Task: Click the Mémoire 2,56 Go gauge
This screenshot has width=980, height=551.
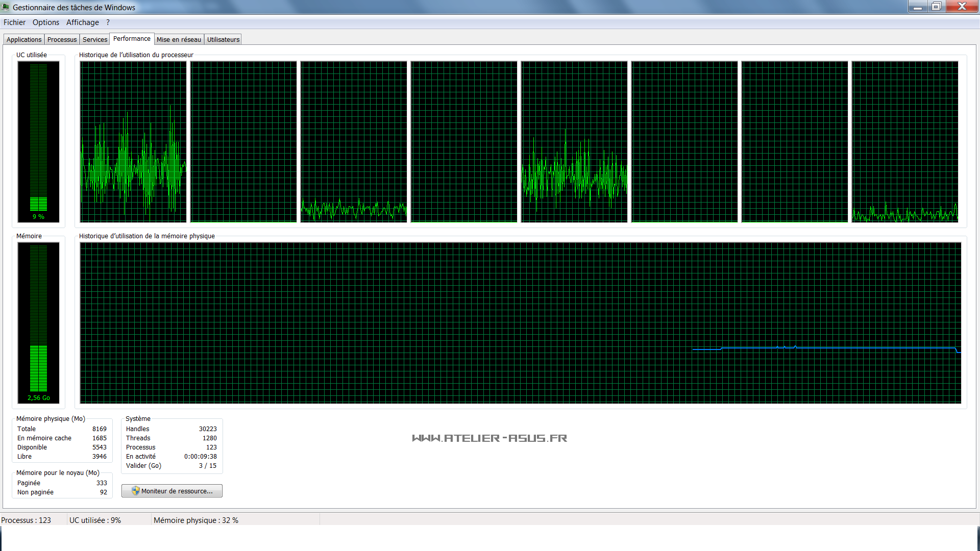Action: (x=38, y=322)
